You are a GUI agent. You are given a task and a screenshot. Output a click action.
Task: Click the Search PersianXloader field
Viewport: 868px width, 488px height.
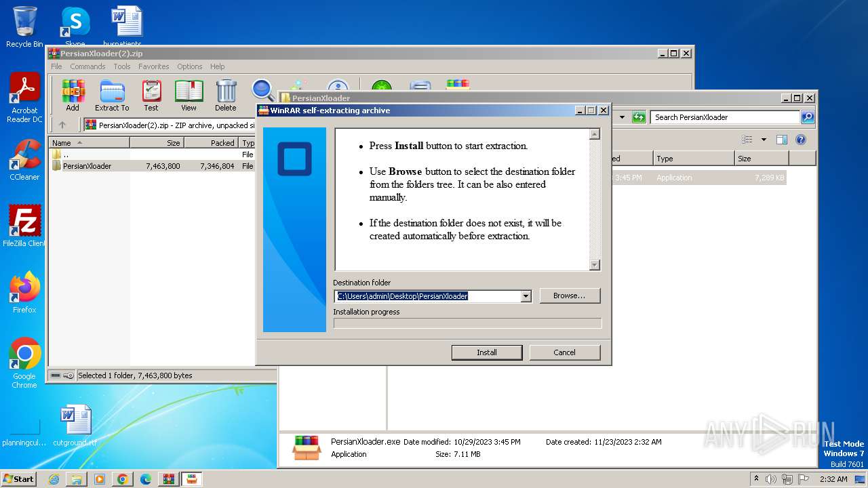click(x=725, y=117)
